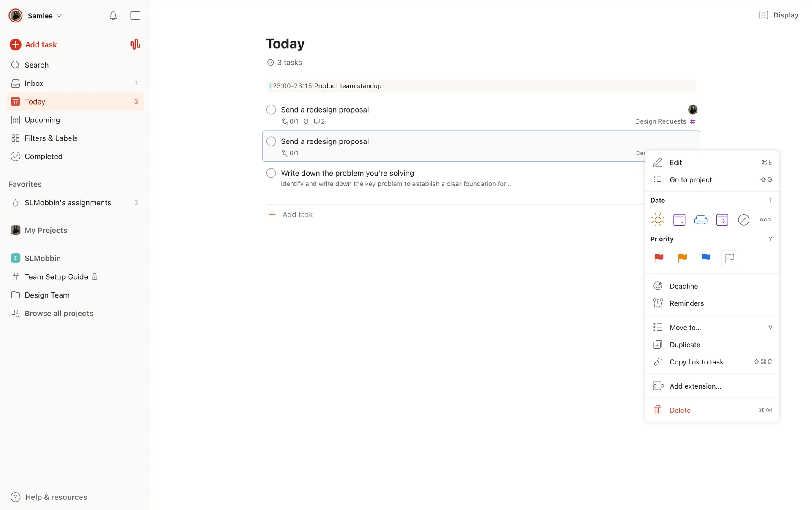Choose Duplicate from the context menu
The width and height of the screenshot is (812, 510).
[685, 345]
